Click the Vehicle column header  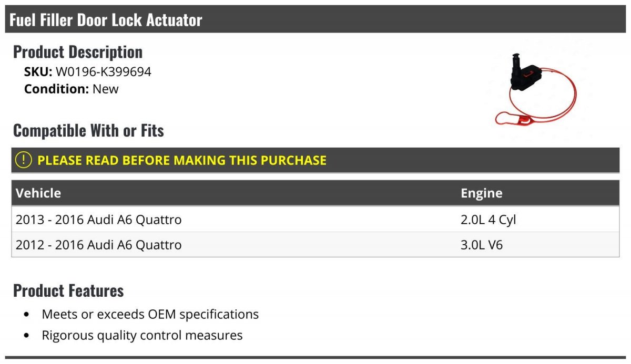click(38, 193)
